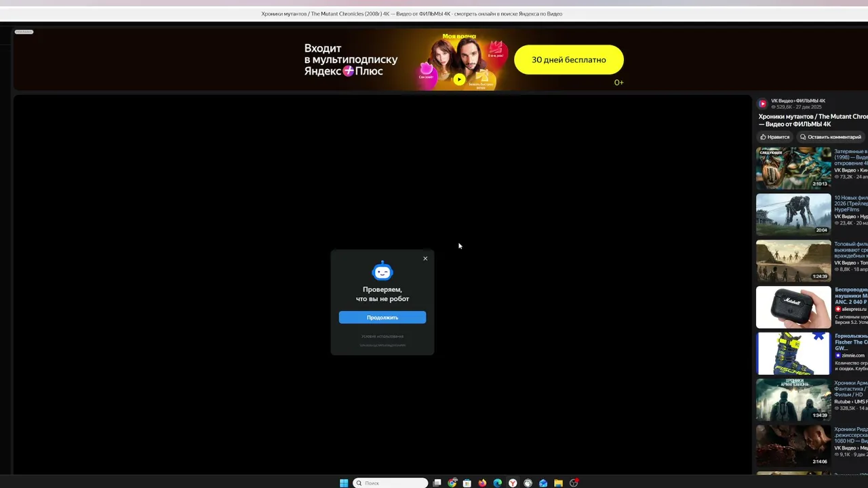Close the robot verification dialog
The width and height of the screenshot is (868, 488).
pyautogui.click(x=425, y=258)
